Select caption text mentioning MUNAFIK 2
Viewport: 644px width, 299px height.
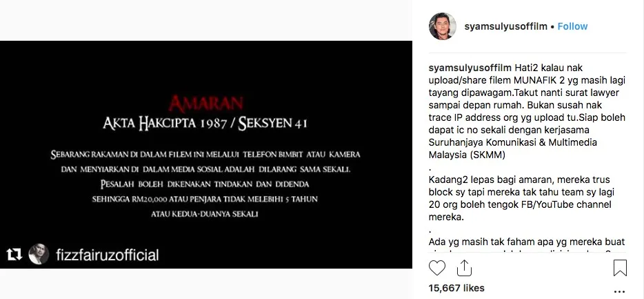(x=527, y=80)
